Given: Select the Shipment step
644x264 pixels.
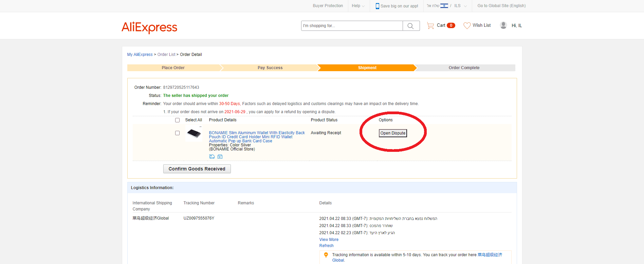Looking at the screenshot, I should 367,68.
